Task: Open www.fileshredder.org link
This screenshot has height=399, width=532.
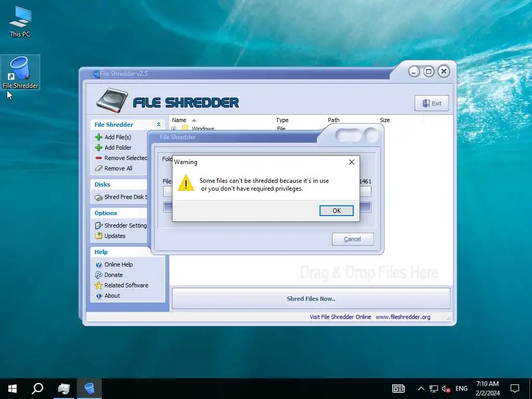Action: (x=403, y=317)
